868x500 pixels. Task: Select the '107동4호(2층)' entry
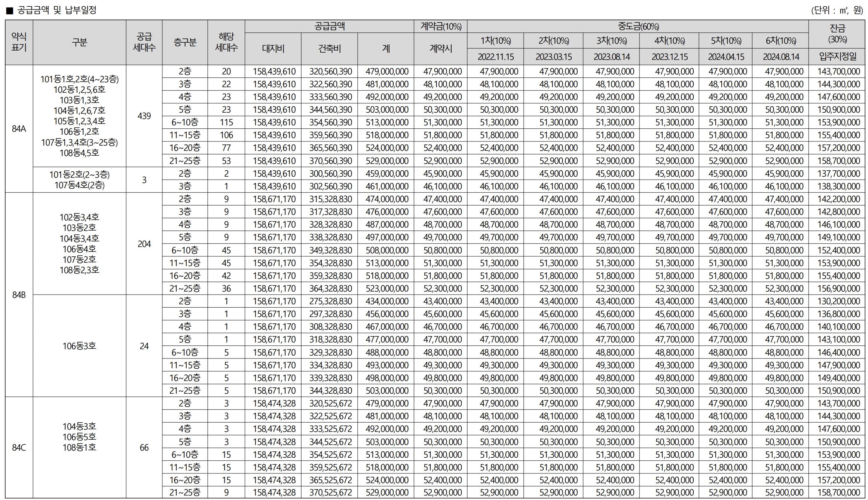point(79,185)
